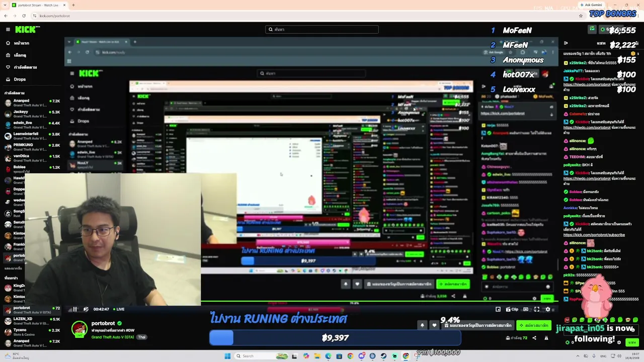
Task: Open the kick.com/portobrot/subscribe chat link
Action: point(594,235)
